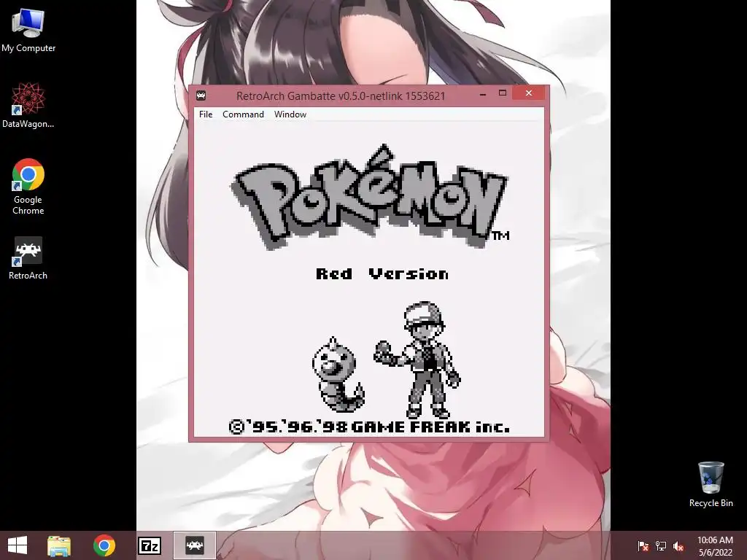This screenshot has height=560, width=747.
Task: Open File Explorer from the taskbar
Action: coord(59,545)
